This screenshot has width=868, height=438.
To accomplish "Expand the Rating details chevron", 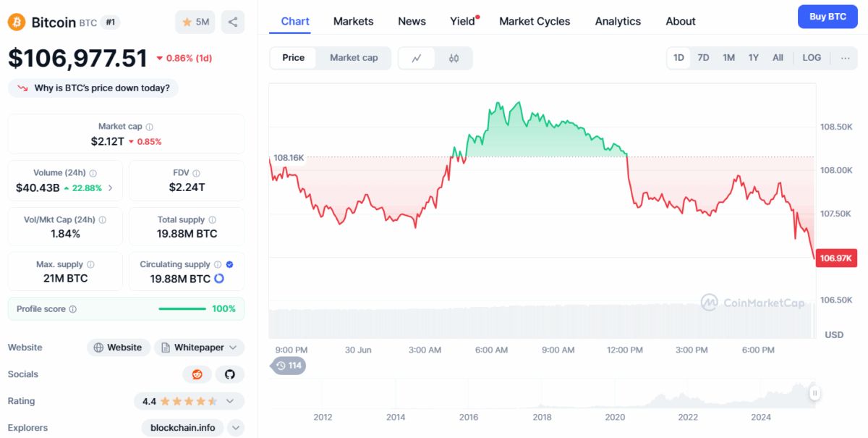I will [x=230, y=401].
